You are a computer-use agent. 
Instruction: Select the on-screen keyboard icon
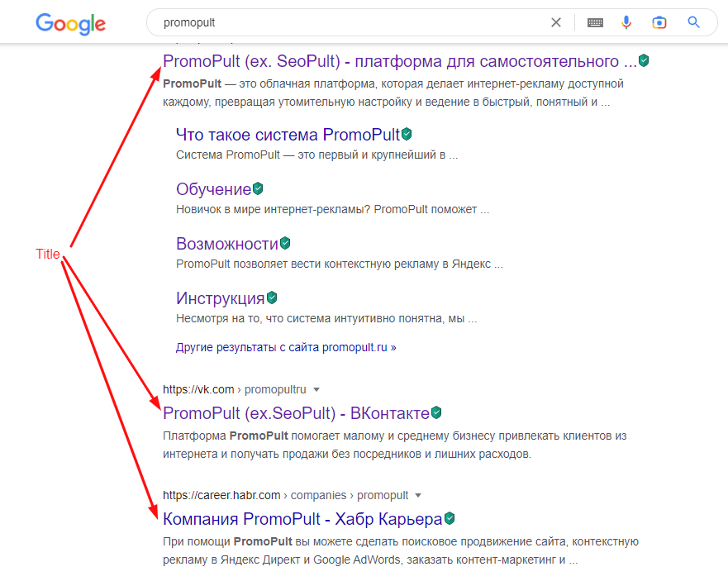coord(594,21)
